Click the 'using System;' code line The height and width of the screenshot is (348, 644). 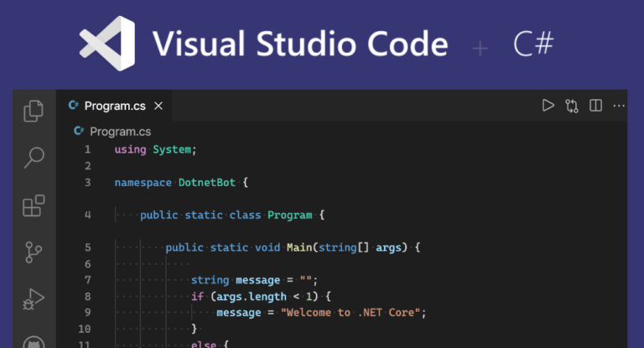[156, 149]
